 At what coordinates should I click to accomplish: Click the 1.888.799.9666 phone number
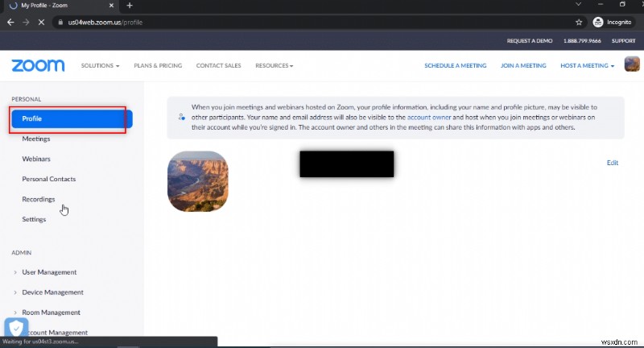click(x=582, y=40)
